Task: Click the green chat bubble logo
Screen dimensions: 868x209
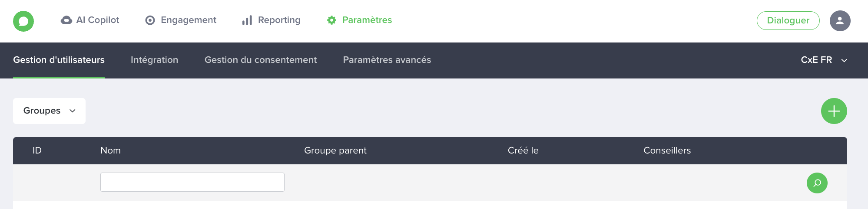Action: (x=23, y=21)
